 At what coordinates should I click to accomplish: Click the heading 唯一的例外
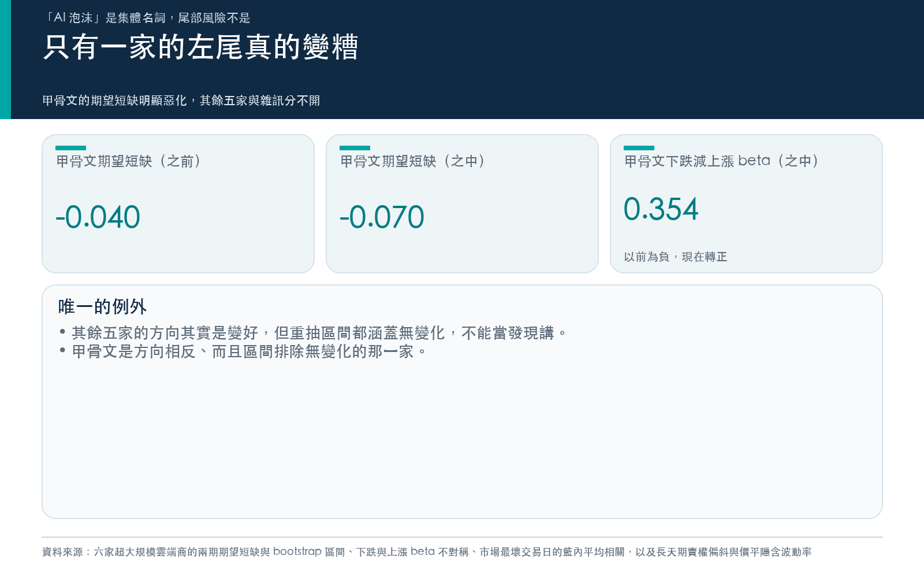[102, 306]
